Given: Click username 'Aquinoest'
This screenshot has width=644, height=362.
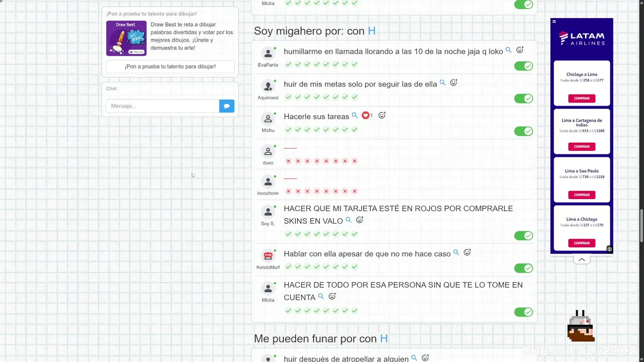Looking at the screenshot, I should (x=268, y=98).
